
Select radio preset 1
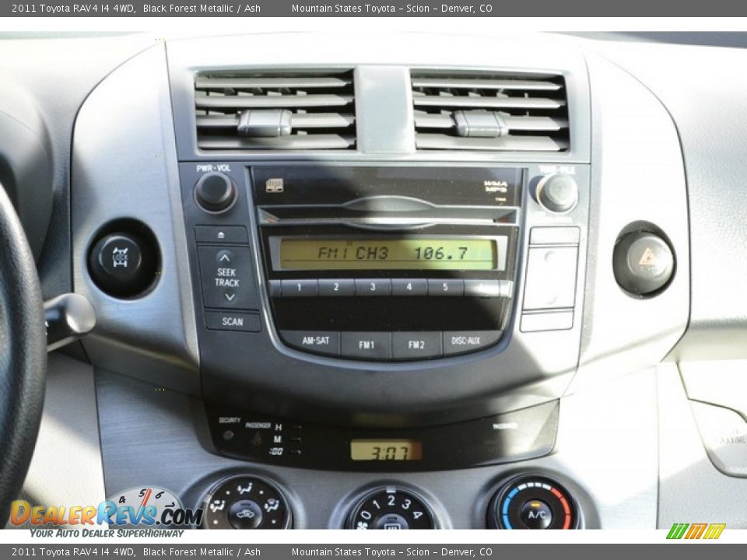tap(299, 288)
